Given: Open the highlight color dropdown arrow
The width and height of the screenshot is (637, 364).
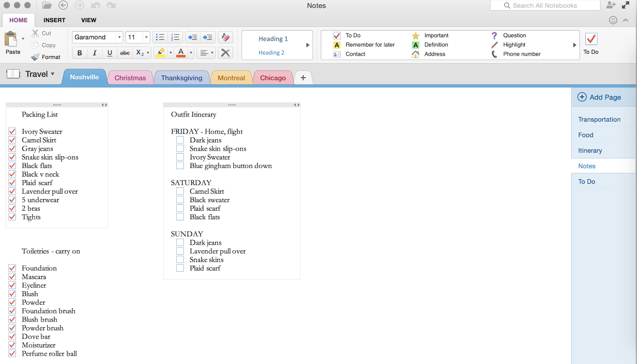Looking at the screenshot, I should click(171, 53).
